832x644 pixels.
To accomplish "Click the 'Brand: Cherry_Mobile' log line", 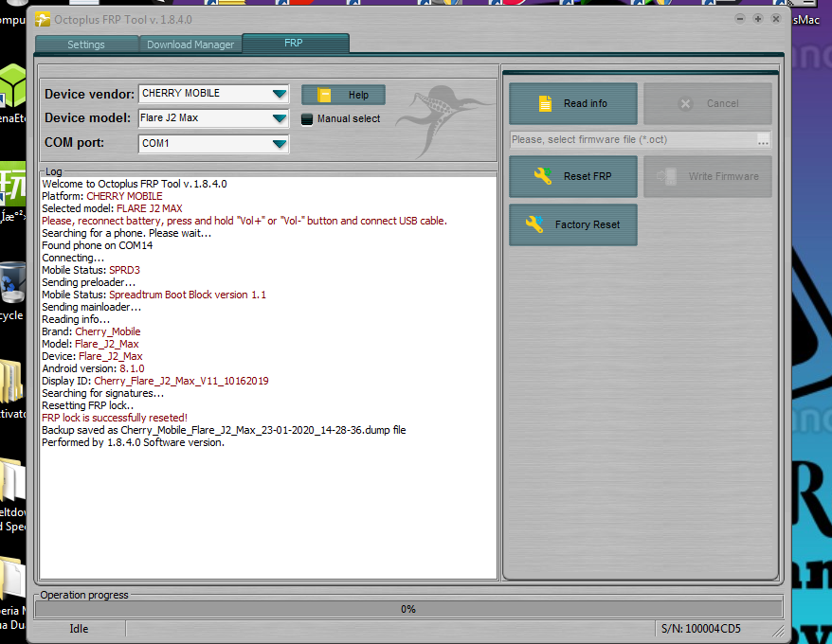I will [91, 331].
